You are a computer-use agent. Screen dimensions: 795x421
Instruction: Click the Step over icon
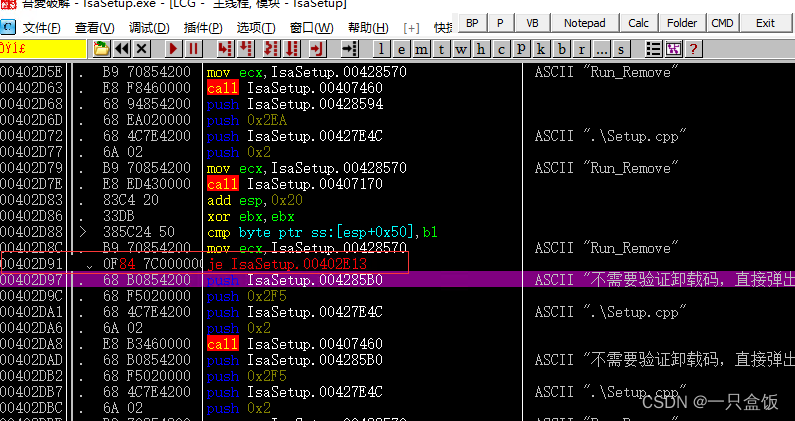pyautogui.click(x=245, y=49)
